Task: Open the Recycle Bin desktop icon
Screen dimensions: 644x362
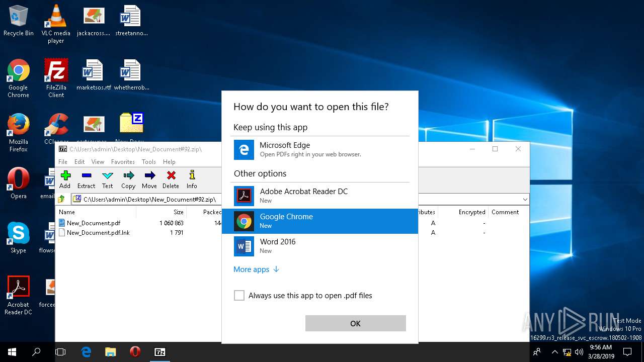Action: (19, 21)
